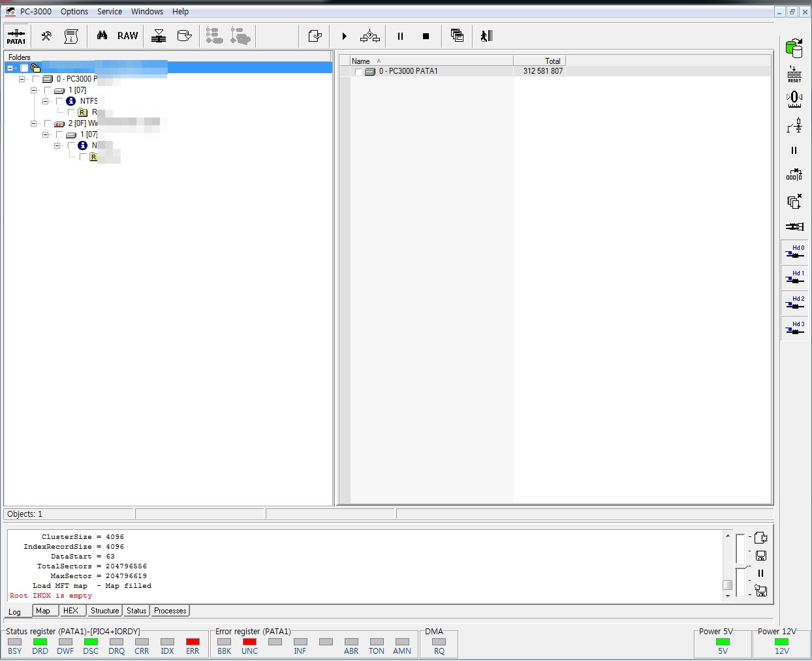Open the PC-3000 menu

tap(36, 12)
